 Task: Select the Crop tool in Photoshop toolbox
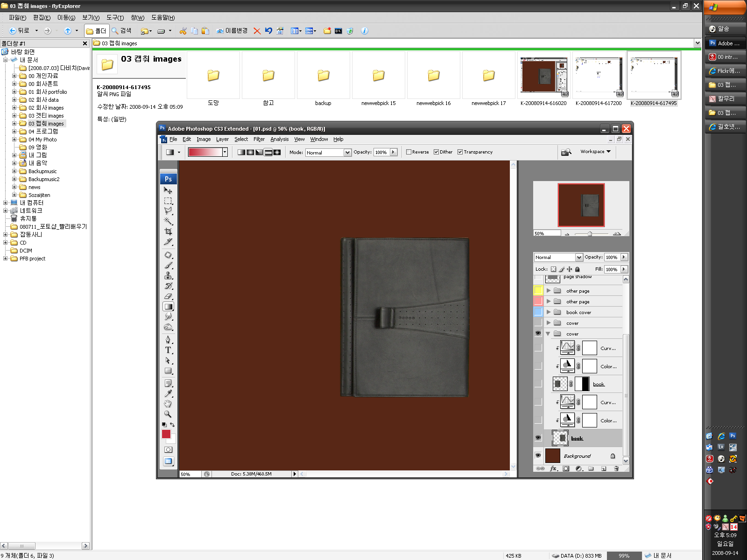click(168, 231)
